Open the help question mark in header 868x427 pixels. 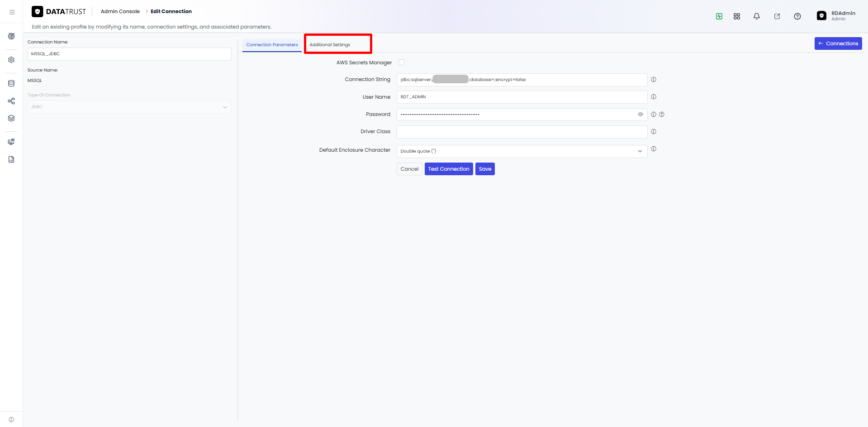point(797,16)
